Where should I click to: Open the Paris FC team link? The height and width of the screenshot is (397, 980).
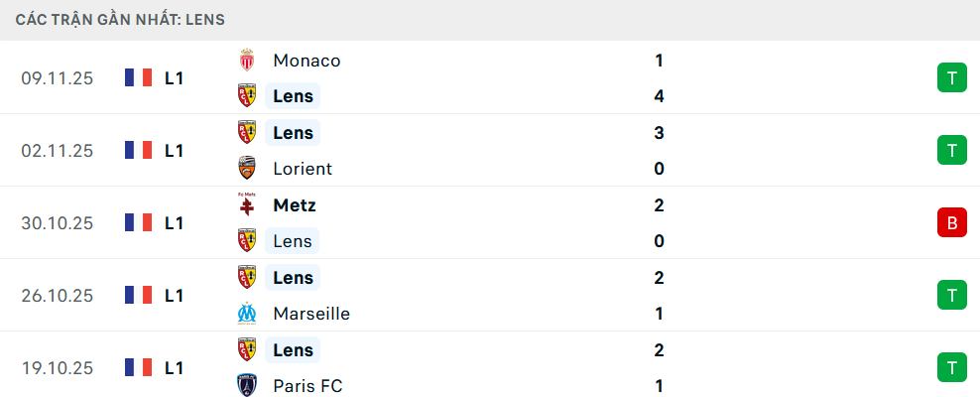point(307,386)
